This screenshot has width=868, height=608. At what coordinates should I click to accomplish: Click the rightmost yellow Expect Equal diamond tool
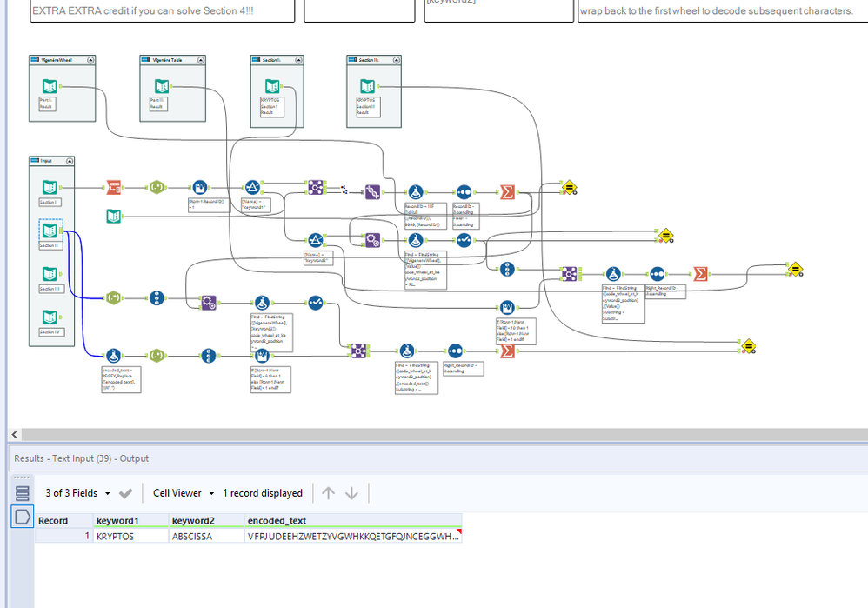pyautogui.click(x=795, y=270)
